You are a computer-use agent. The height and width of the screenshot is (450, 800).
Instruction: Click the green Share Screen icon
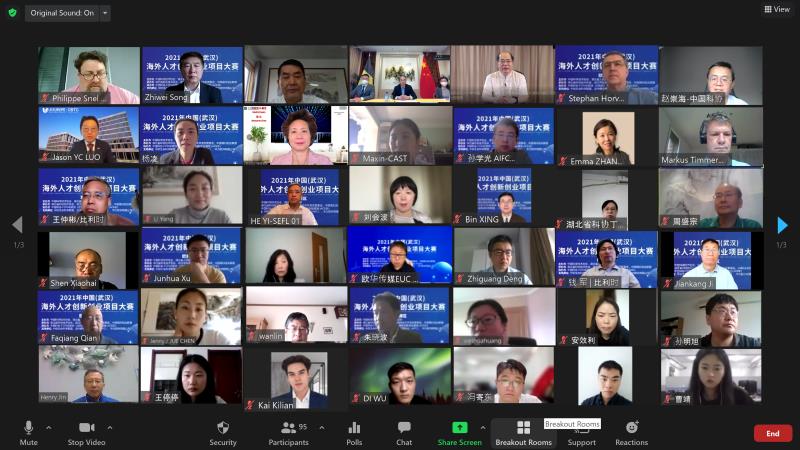click(x=459, y=428)
